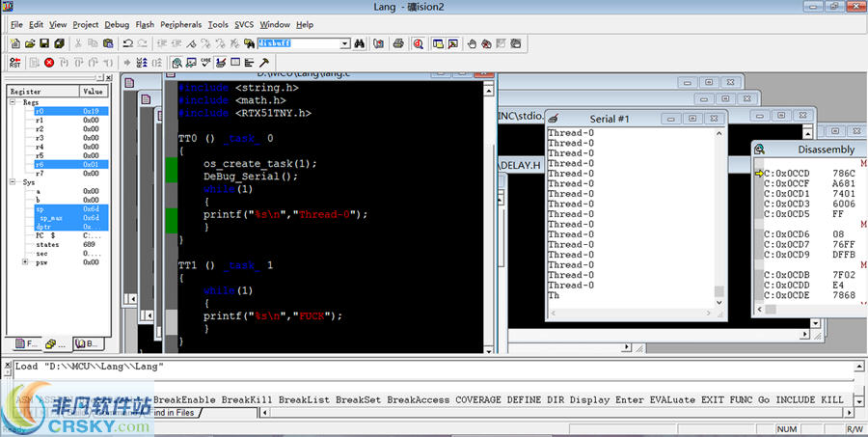868x437 pixels.
Task: Click the Value column header
Action: pos(94,92)
